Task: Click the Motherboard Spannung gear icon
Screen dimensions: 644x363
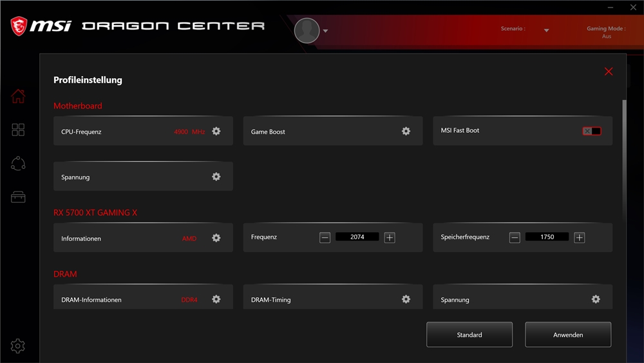Action: point(216,177)
